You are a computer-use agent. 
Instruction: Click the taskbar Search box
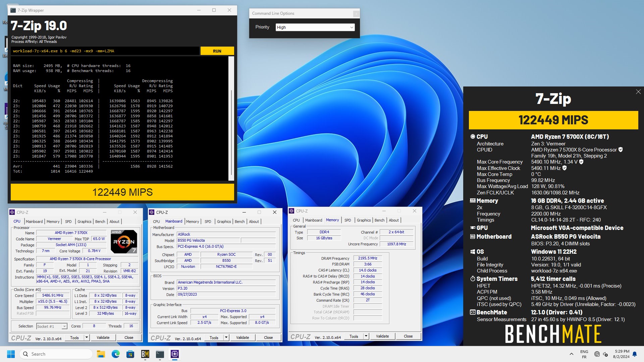pos(56,354)
